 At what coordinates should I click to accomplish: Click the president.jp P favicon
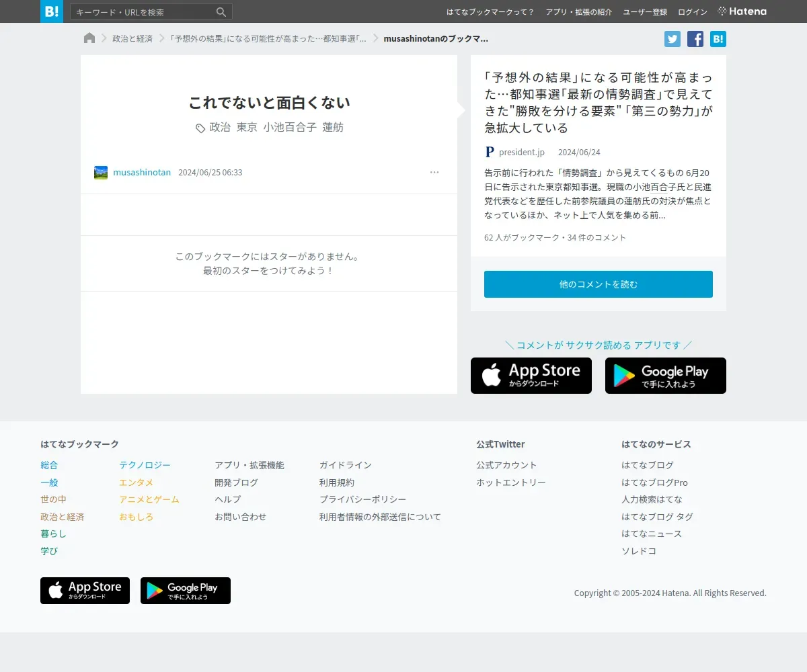490,153
